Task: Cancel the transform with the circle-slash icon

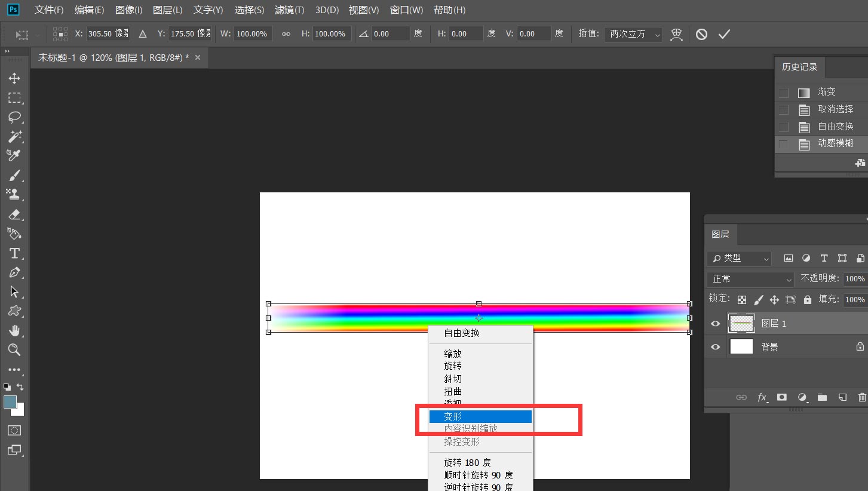Action: click(x=701, y=34)
